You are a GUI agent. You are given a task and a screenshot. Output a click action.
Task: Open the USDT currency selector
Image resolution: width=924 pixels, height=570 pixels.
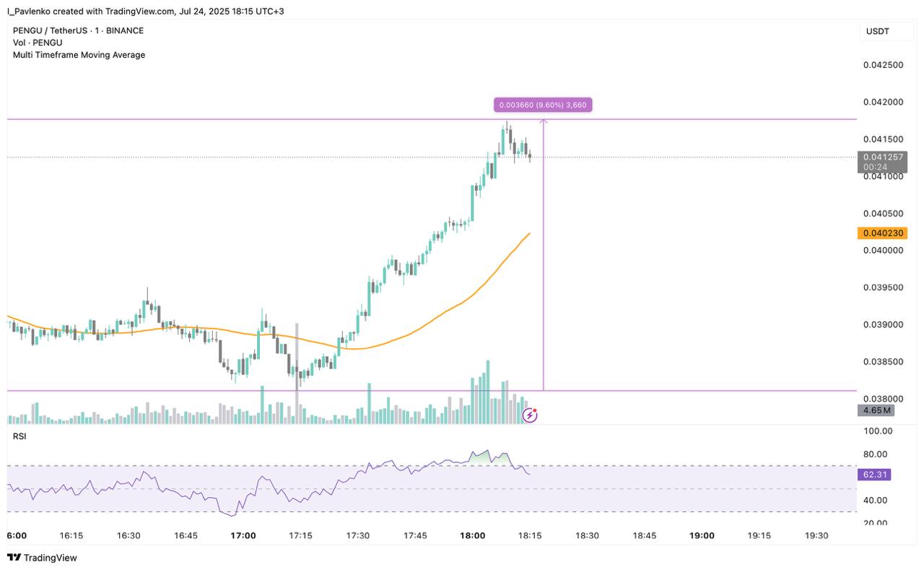point(878,31)
